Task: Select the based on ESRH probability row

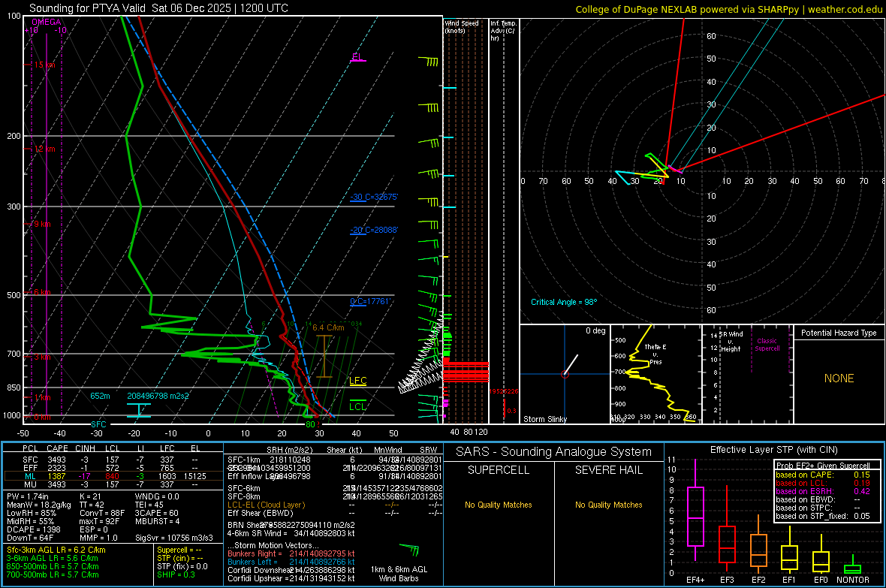Action: pos(823,491)
